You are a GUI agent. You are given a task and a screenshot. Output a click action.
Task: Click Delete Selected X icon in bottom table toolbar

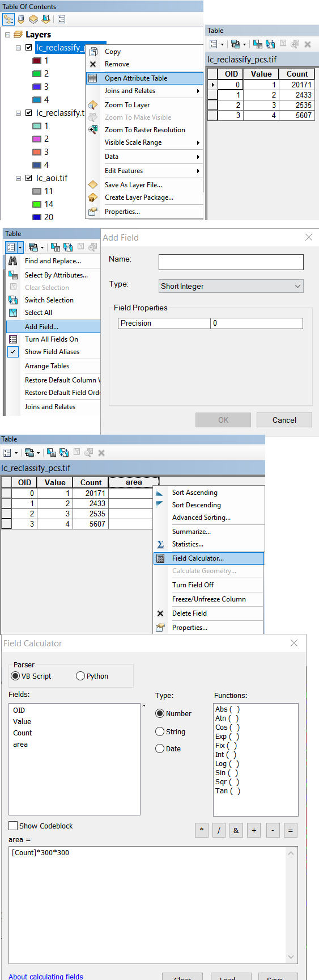101,453
